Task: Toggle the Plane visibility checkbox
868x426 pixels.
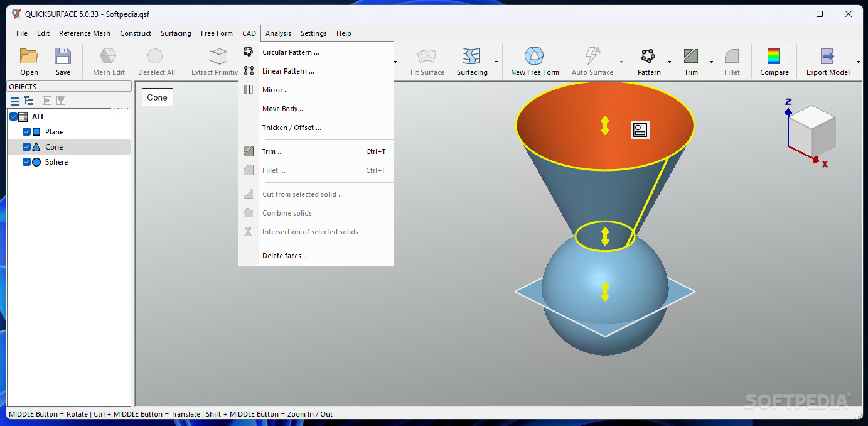Action: [26, 132]
